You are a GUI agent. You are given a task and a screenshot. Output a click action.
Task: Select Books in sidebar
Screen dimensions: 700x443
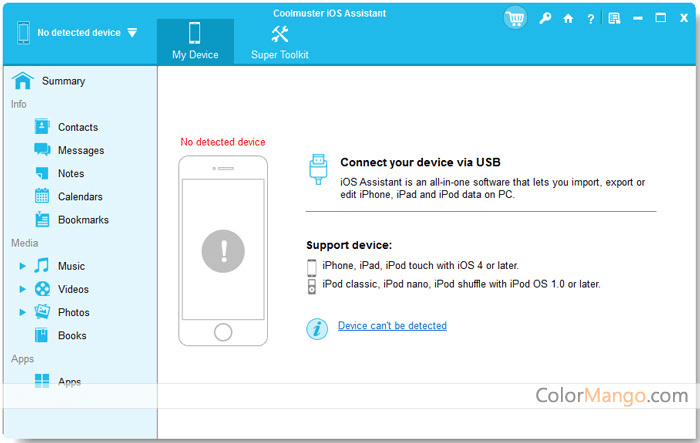coord(72,336)
